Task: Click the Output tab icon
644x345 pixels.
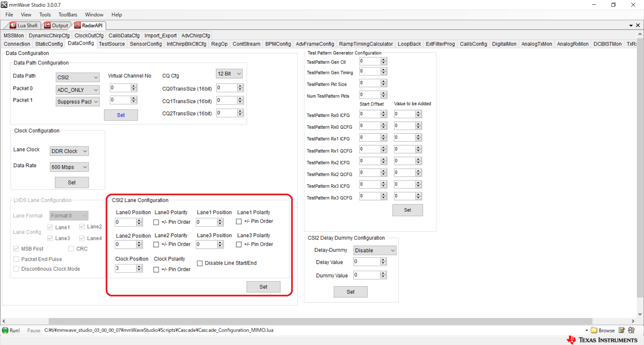Action: point(48,25)
